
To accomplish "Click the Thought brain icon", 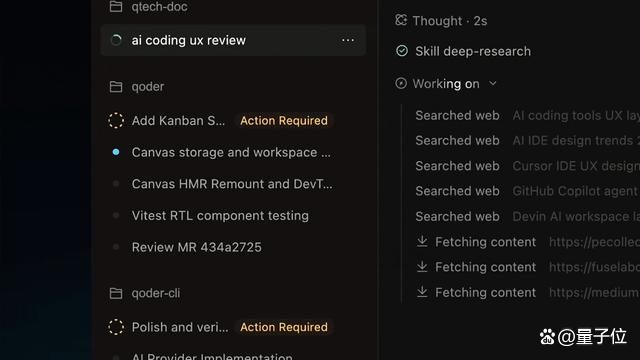I will (x=401, y=20).
